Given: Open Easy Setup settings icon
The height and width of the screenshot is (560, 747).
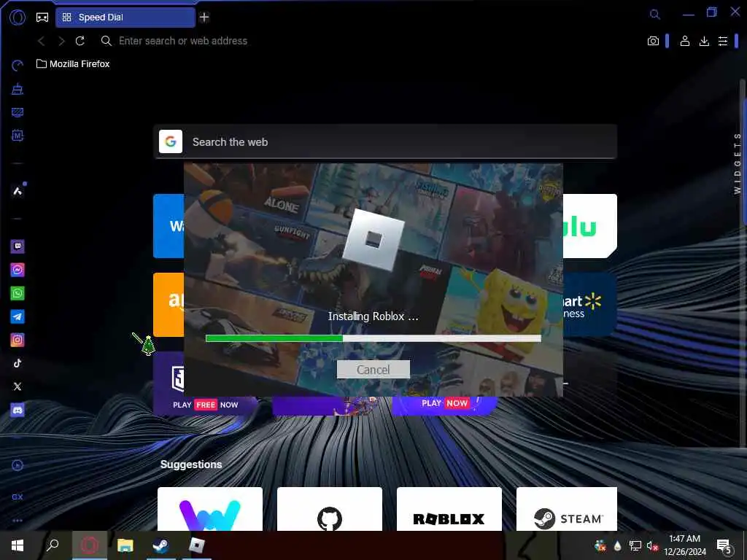Looking at the screenshot, I should tap(723, 41).
